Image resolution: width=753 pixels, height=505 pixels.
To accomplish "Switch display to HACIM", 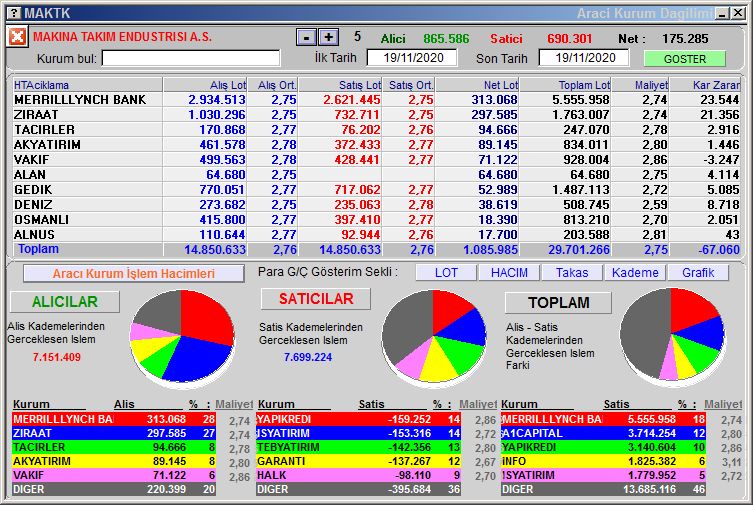I will [x=509, y=273].
